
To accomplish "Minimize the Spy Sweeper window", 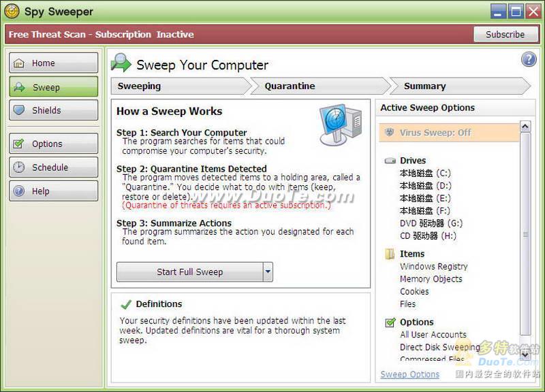I will coord(498,12).
